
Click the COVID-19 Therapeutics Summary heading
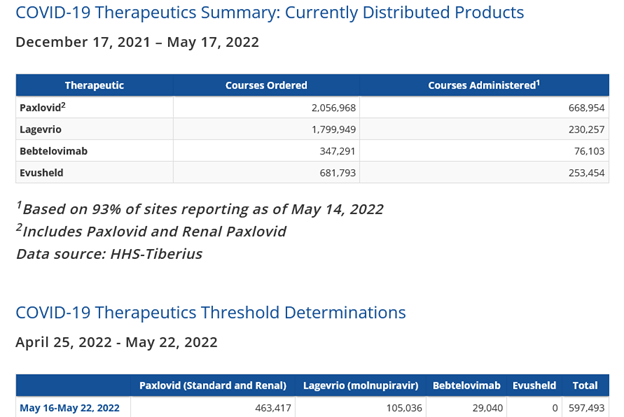point(270,13)
